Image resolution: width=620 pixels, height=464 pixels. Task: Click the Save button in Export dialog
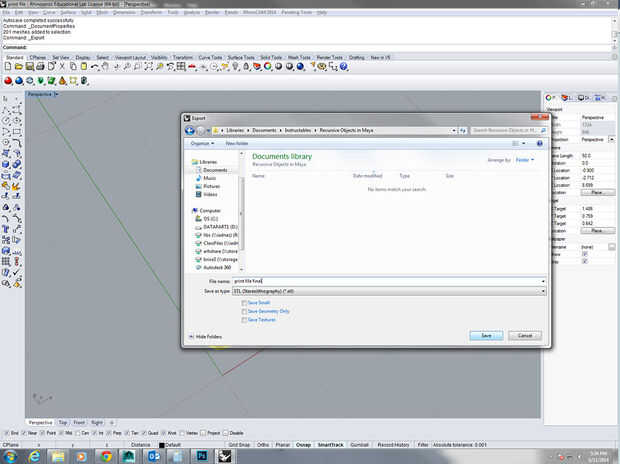(486, 335)
